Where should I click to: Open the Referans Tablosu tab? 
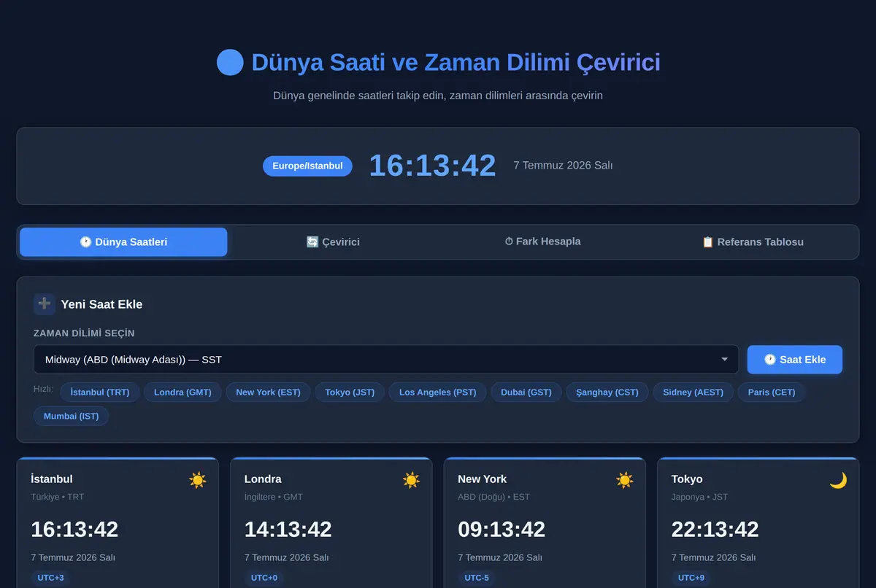point(753,242)
